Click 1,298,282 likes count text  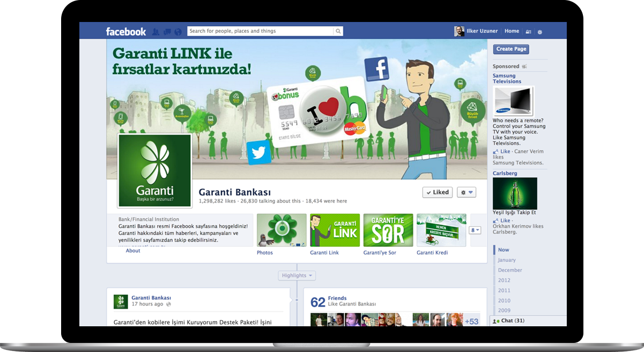(217, 201)
